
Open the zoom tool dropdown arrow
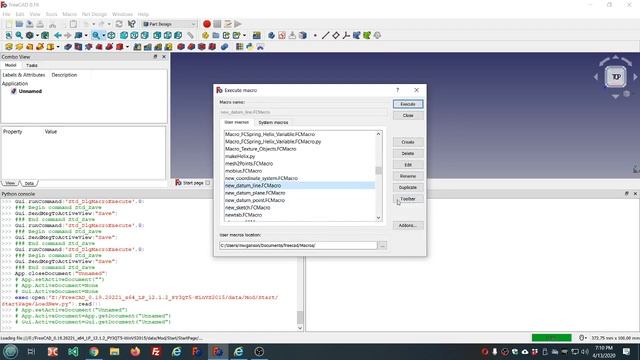(104, 36)
